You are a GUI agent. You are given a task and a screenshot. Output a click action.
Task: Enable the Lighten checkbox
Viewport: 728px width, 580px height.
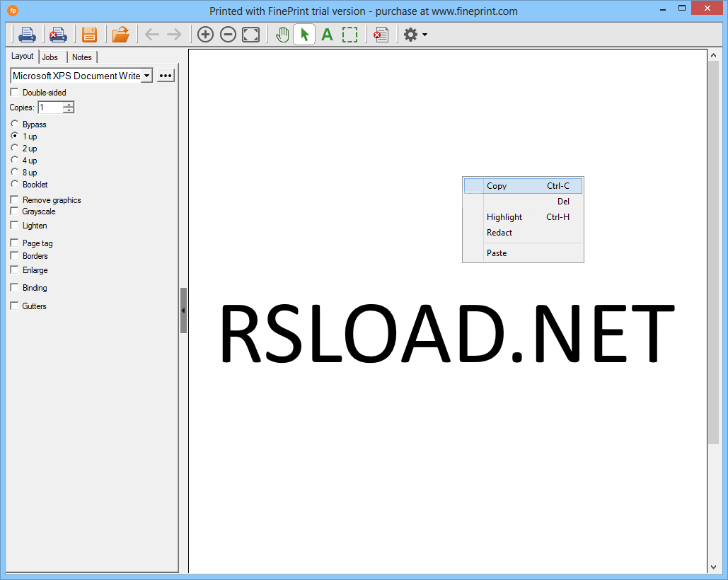click(14, 225)
